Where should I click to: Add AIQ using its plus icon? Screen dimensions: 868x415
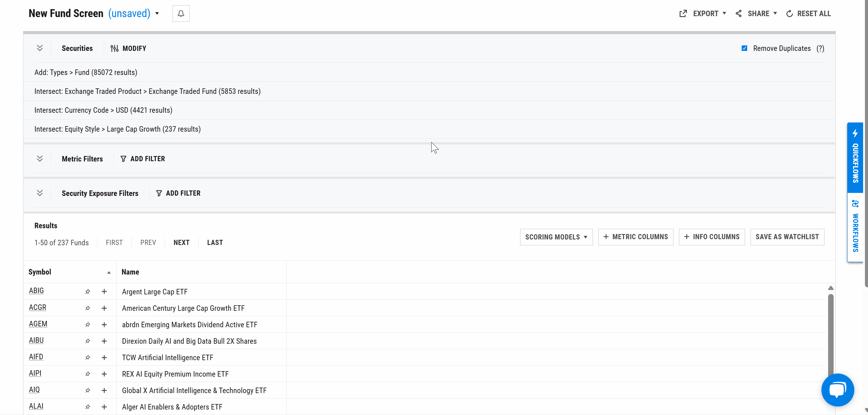coord(104,390)
